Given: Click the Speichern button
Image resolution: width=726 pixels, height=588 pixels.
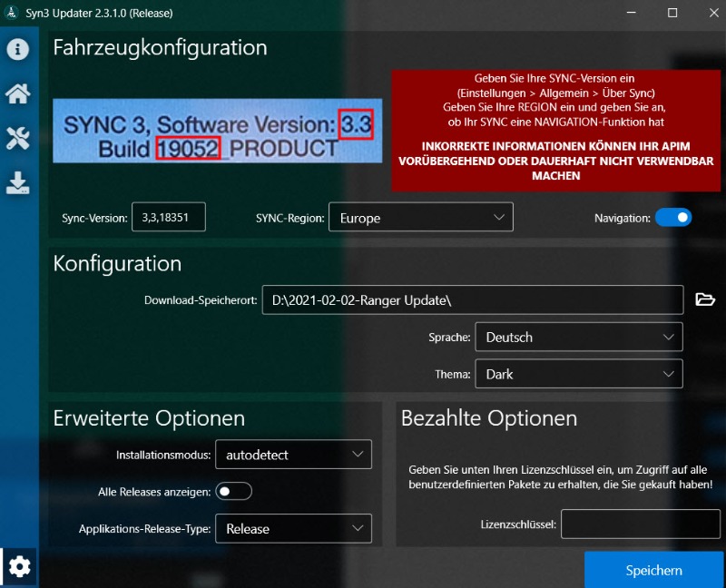Looking at the screenshot, I should pyautogui.click(x=653, y=570).
